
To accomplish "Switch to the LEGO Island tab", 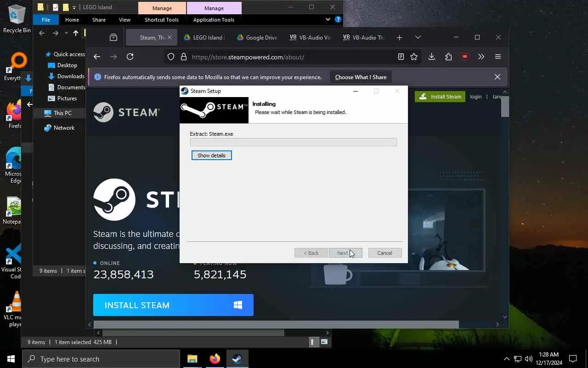I will click(x=204, y=38).
